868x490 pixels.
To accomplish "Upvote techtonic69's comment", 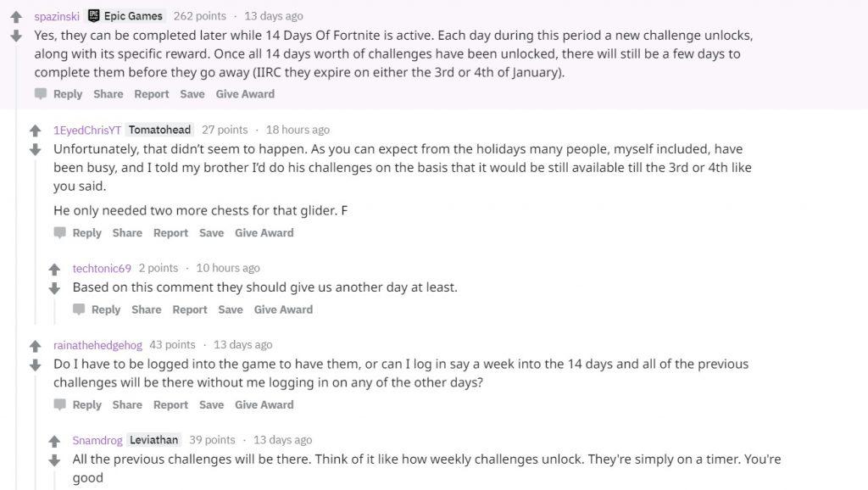I will pyautogui.click(x=54, y=270).
